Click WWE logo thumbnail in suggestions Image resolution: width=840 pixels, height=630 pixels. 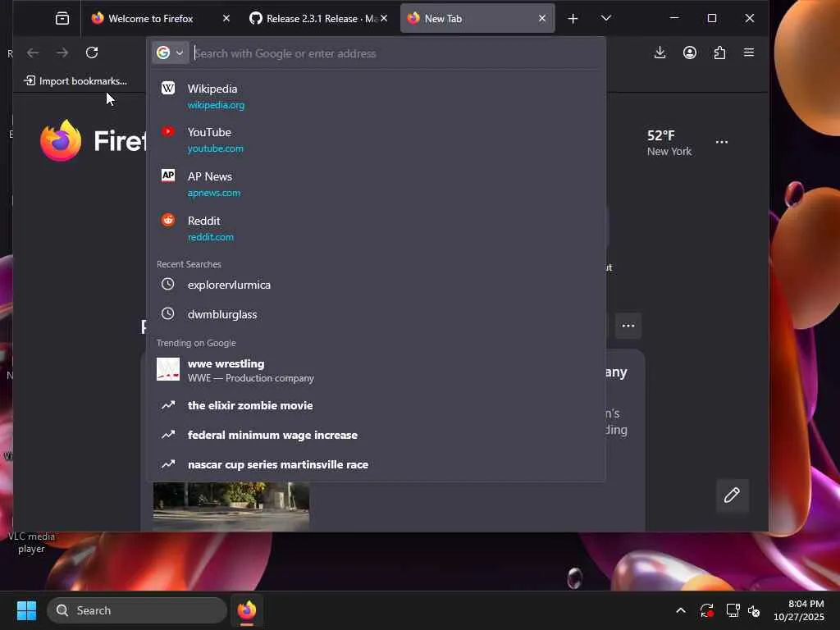tap(168, 369)
